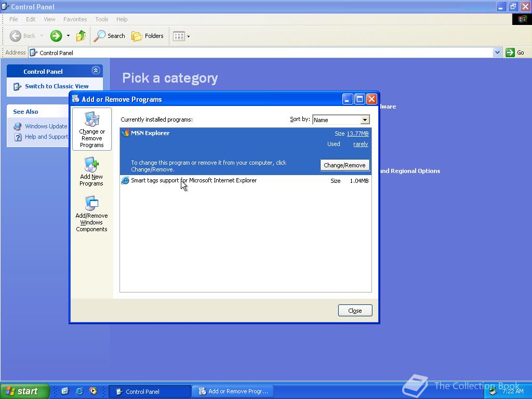
Task: Click the taskbar clock showing 7:22 AM
Action: tap(513, 391)
